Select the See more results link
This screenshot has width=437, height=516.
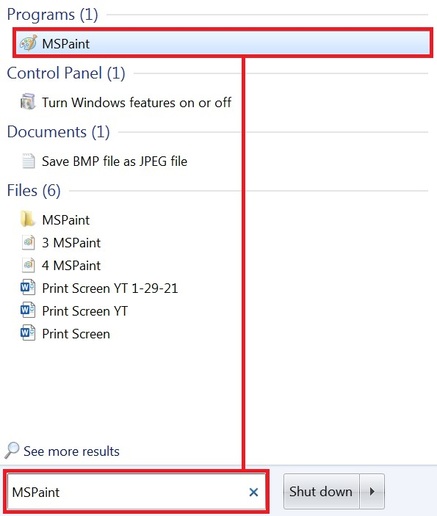pos(71,451)
